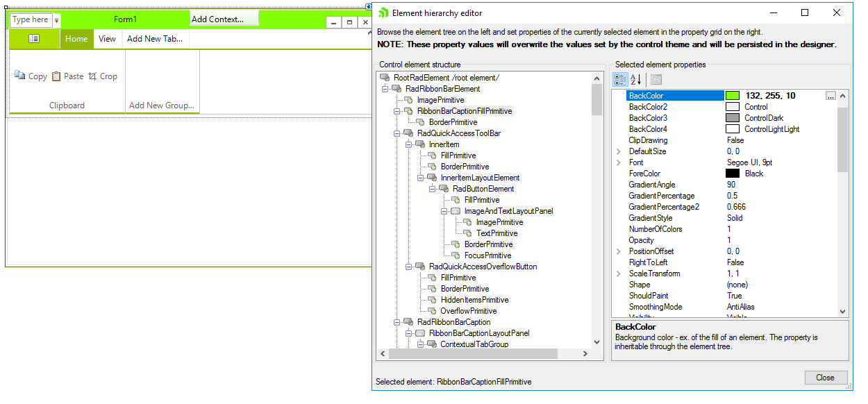Image resolution: width=868 pixels, height=404 pixels.
Task: Click the ForeColor black swatch
Action: (733, 174)
